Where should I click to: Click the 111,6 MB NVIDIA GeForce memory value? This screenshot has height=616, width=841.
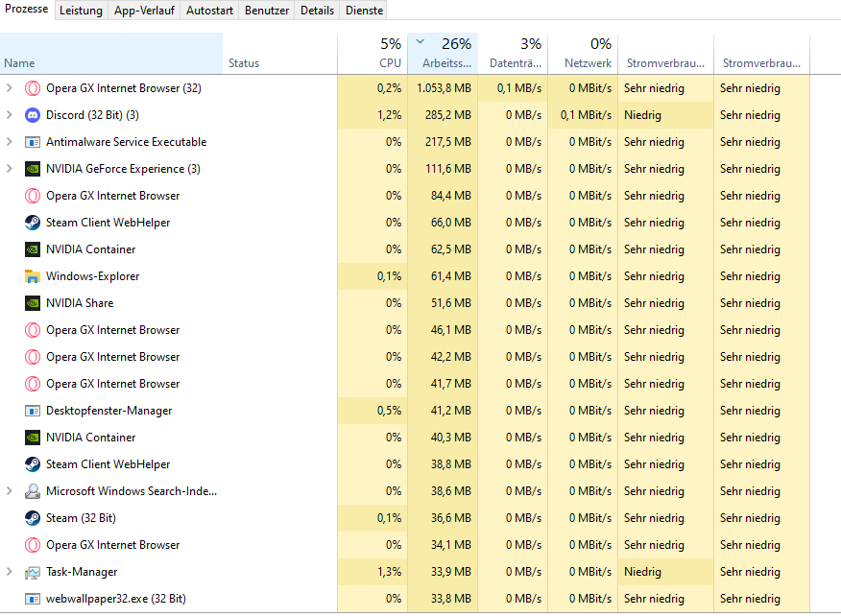pyautogui.click(x=447, y=168)
